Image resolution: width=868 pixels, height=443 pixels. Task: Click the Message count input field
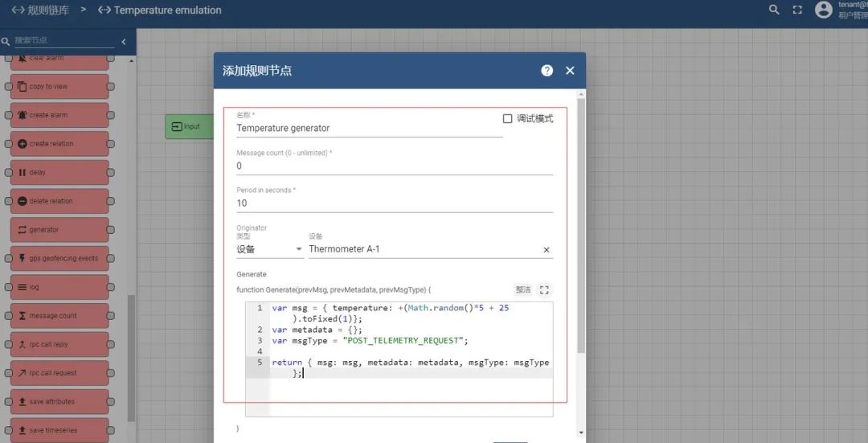[x=395, y=166]
